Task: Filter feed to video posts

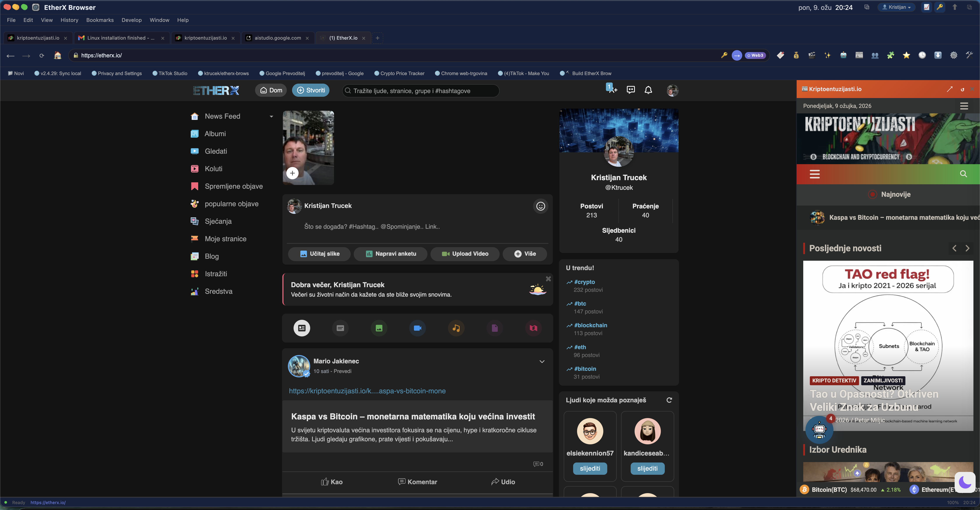Action: (x=417, y=328)
